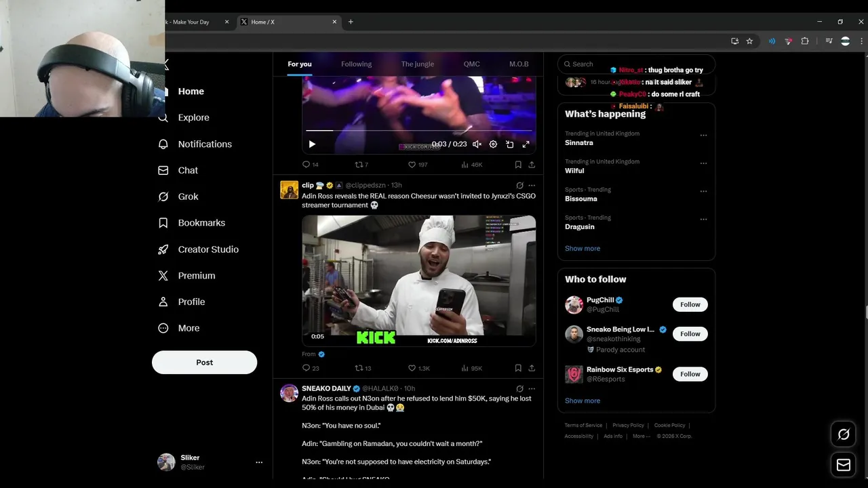
Task: Show more in Who to follow
Action: coord(583,401)
